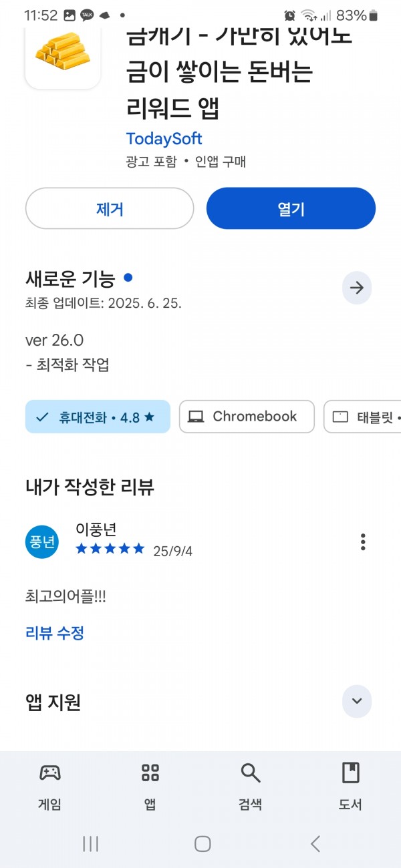Screen dimensions: 401x868
Task: Tap the gold bars app icon
Action: coord(63,56)
